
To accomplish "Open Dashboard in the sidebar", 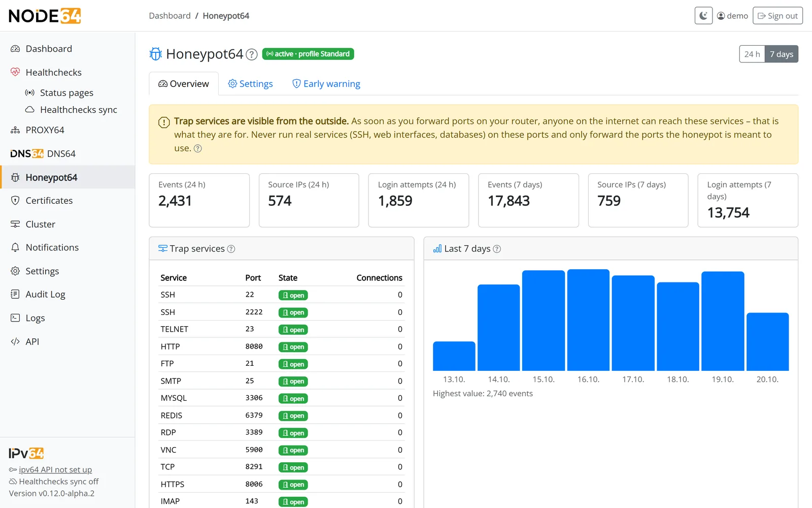I will pyautogui.click(x=67, y=49).
